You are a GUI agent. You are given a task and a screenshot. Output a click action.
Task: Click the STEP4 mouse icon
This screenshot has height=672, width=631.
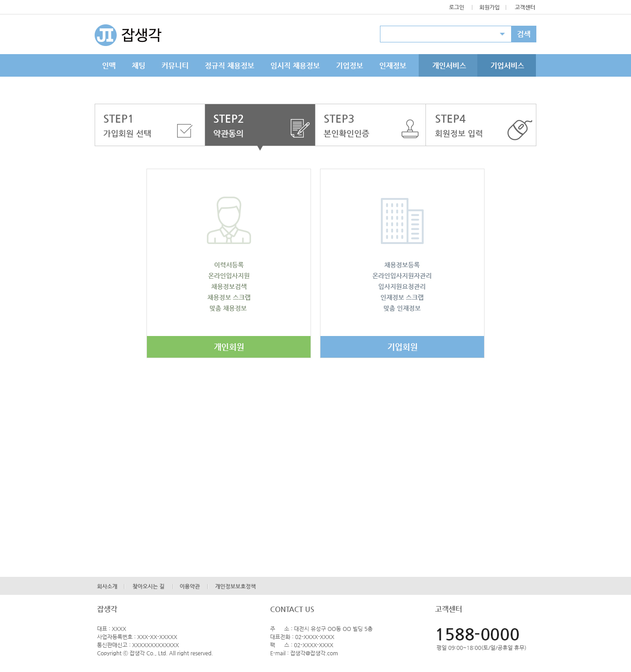tap(520, 130)
